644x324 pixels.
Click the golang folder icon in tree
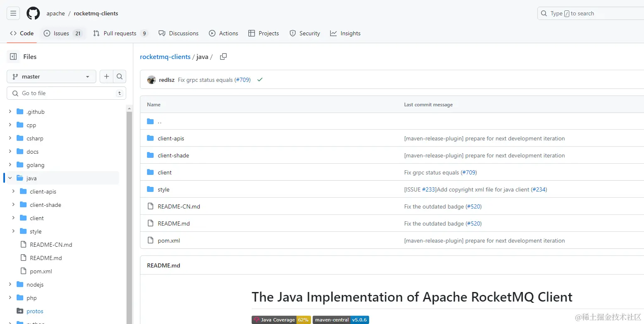(x=20, y=165)
